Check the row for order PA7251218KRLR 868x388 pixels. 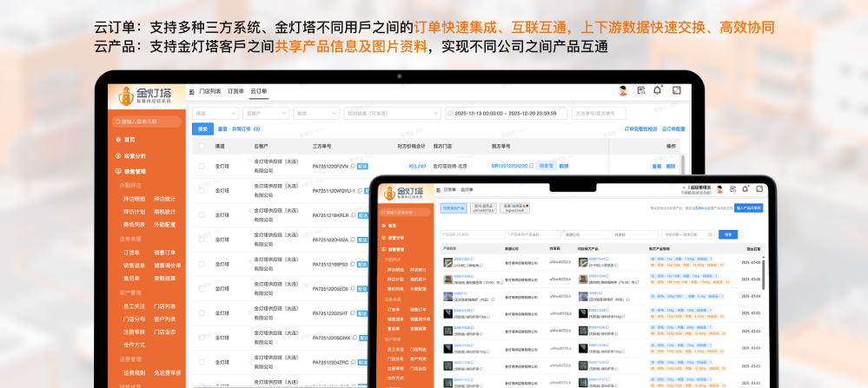point(202,215)
